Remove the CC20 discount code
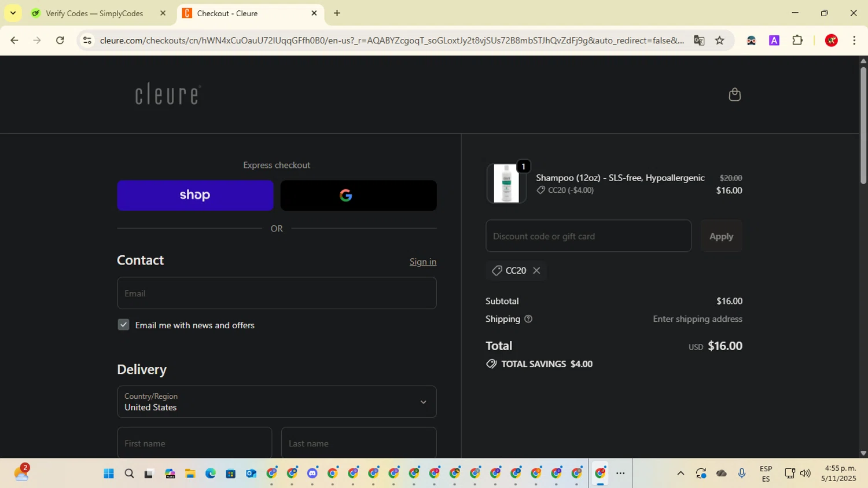 point(536,270)
